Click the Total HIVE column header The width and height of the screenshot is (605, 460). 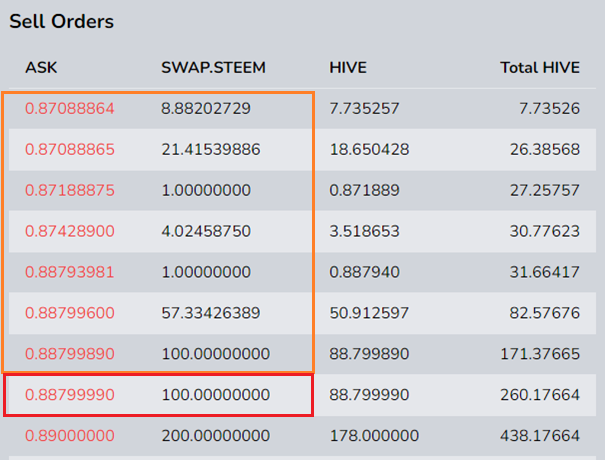tap(540, 68)
